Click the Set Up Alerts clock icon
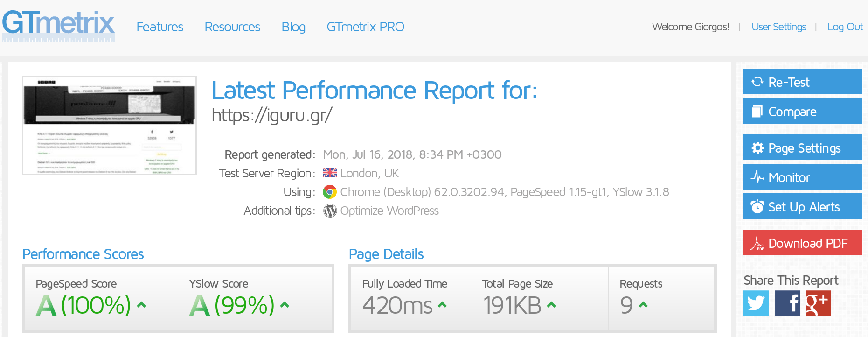868x337 pixels. (757, 206)
